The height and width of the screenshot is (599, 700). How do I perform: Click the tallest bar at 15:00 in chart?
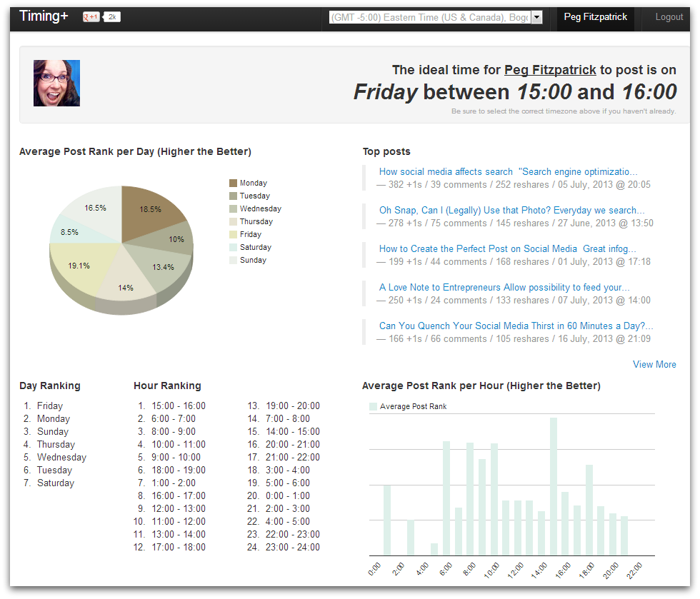click(553, 486)
